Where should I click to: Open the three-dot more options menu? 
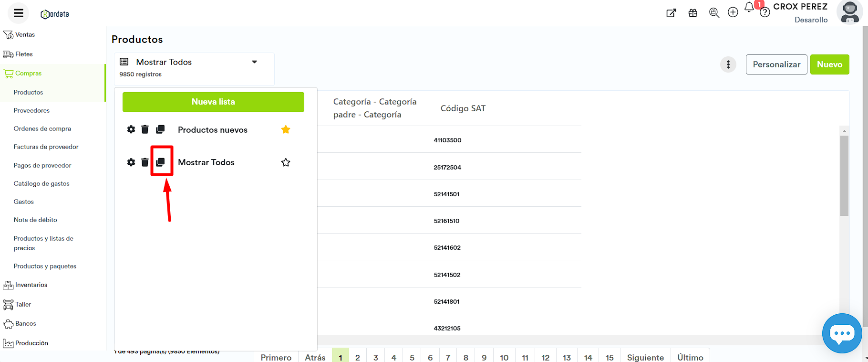(728, 64)
